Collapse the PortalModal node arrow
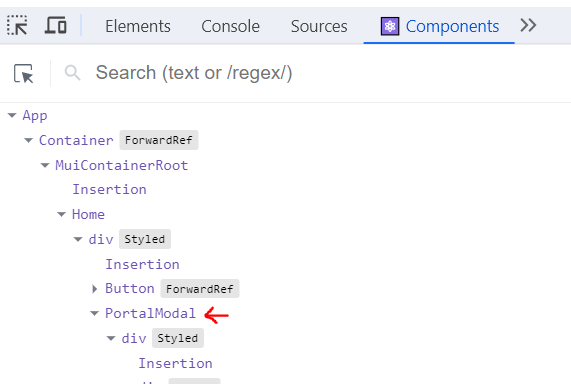This screenshot has width=571, height=384. coord(94,313)
